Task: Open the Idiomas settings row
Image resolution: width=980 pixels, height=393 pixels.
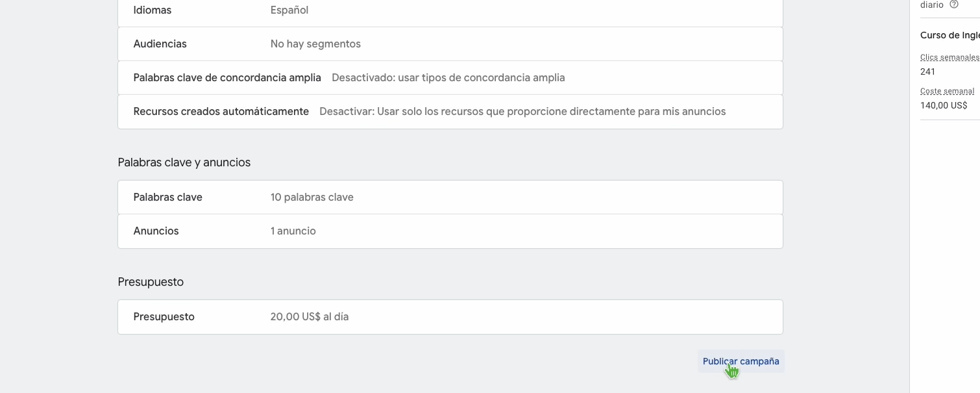Action: coord(450,12)
